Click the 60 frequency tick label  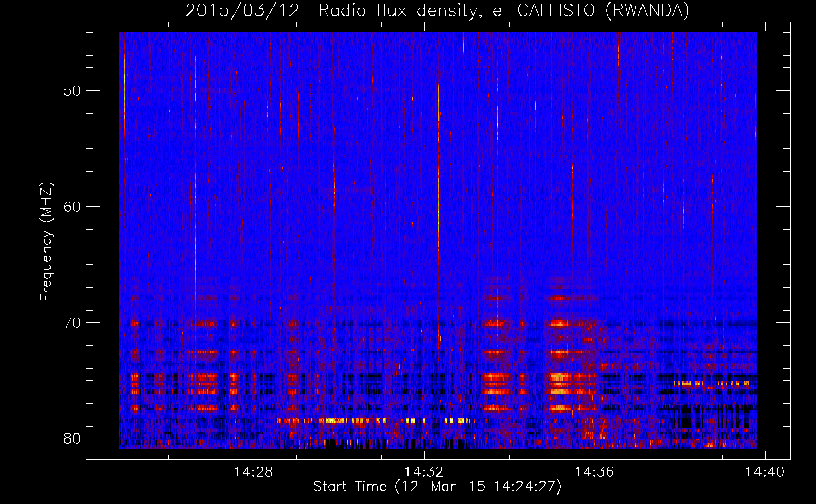[72, 207]
